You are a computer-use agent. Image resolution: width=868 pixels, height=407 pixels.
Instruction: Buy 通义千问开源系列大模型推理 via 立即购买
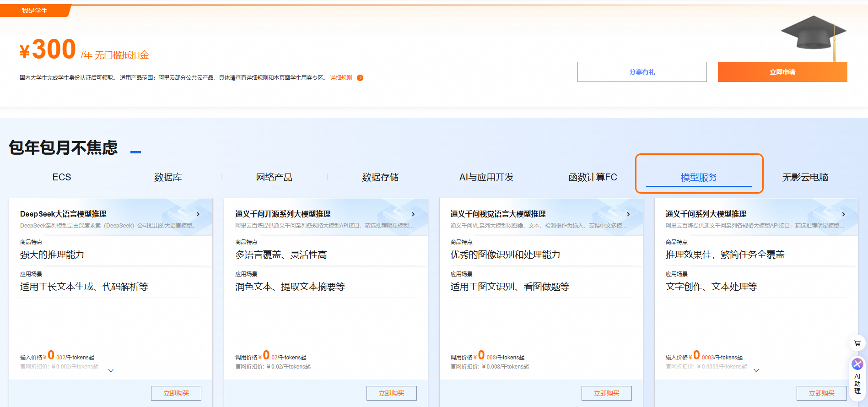(391, 393)
